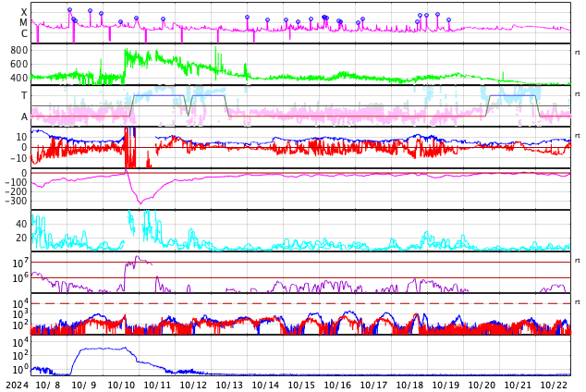Viewport: 586px width, 392px height.
Task: Click the X flare class label
Action: coord(24,13)
